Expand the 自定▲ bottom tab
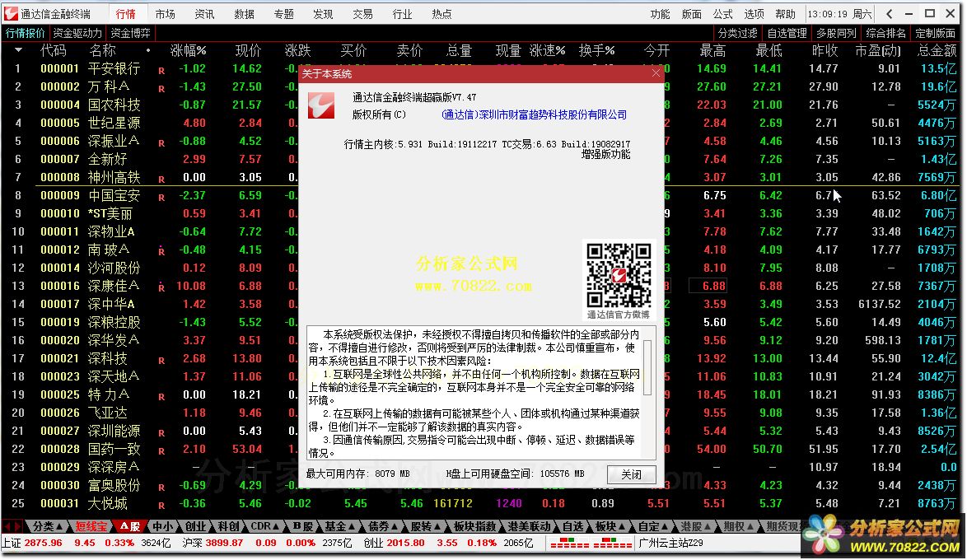The height and width of the screenshot is (560, 967). click(654, 526)
